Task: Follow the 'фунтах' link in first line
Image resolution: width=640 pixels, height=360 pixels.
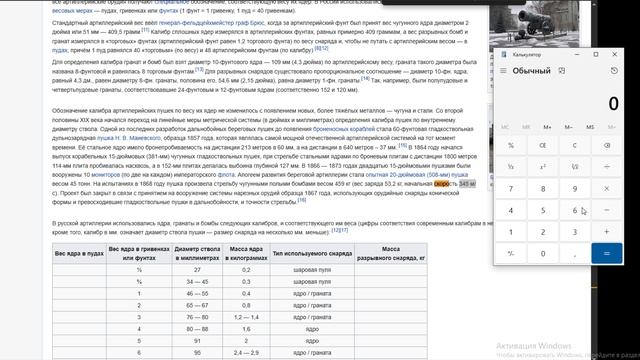Action: (x=168, y=11)
